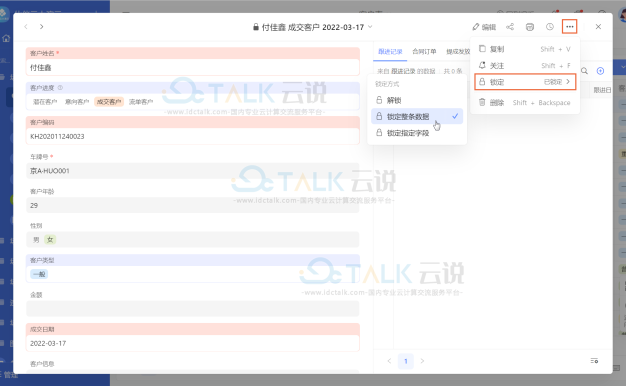Viewport: 626px width, 386px height.
Task: Select 男 gender option
Action: (x=36, y=240)
